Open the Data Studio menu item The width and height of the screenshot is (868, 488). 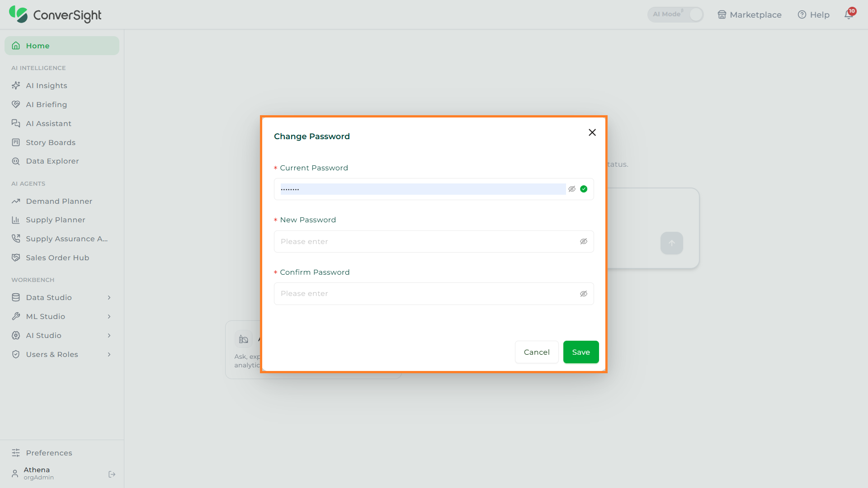(62, 297)
